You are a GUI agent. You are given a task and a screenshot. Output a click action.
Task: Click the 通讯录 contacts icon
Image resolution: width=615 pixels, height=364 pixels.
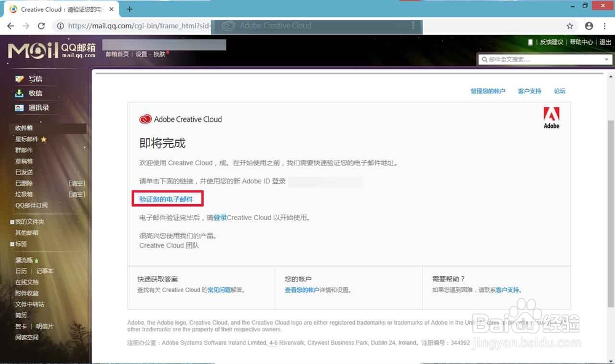coord(19,108)
